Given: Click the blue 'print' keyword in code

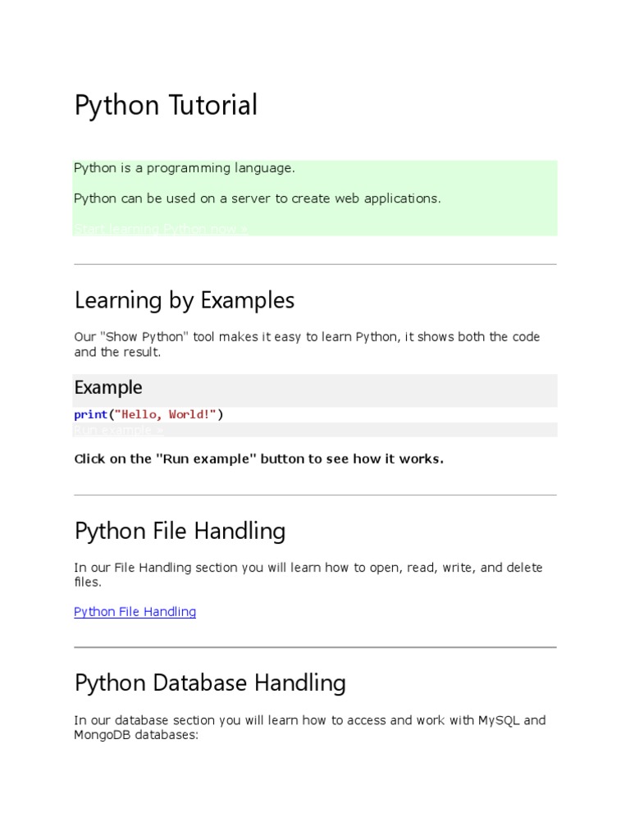Looking at the screenshot, I should tap(90, 415).
